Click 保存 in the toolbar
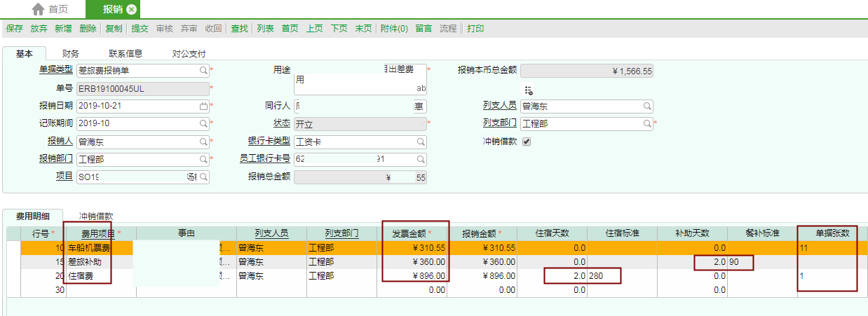Image resolution: width=868 pixels, height=316 pixels. pos(15,29)
